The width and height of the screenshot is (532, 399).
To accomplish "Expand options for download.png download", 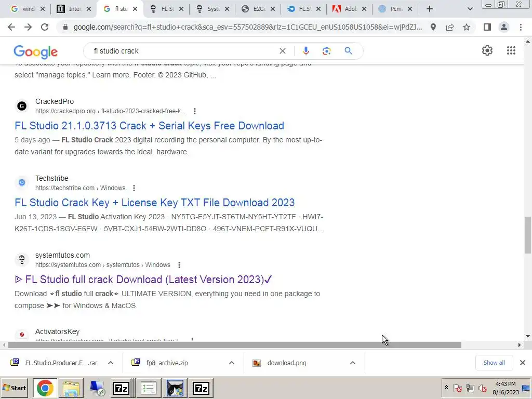I will coord(353,363).
